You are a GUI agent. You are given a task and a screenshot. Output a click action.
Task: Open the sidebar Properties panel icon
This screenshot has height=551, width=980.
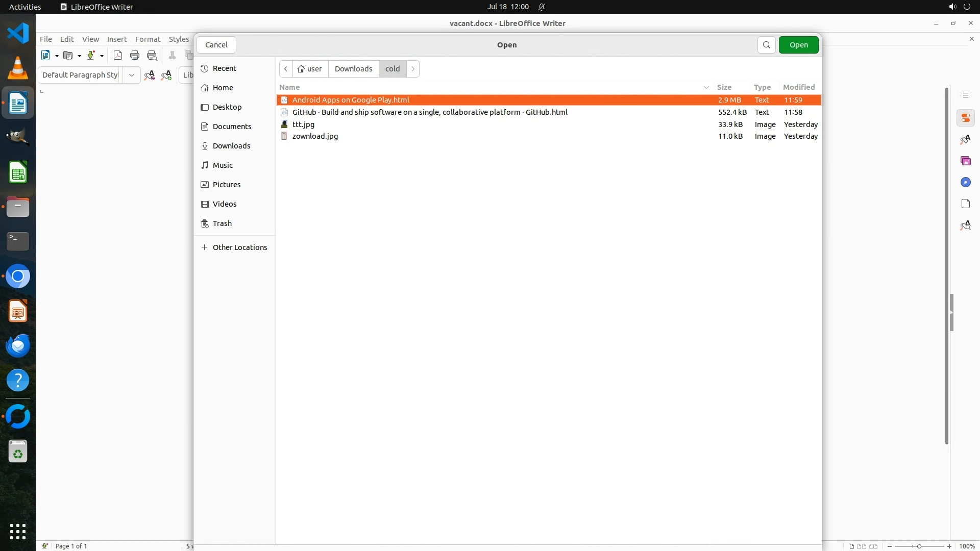[x=965, y=118]
